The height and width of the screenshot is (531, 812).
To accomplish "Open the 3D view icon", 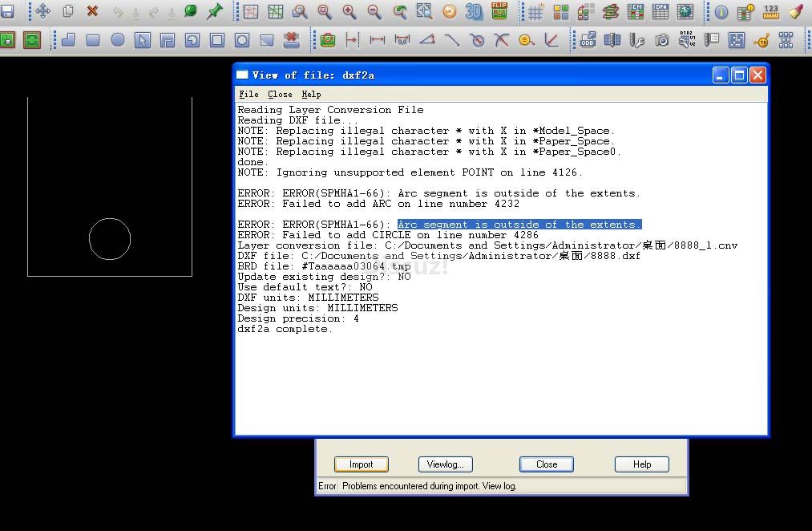I will coord(474,11).
